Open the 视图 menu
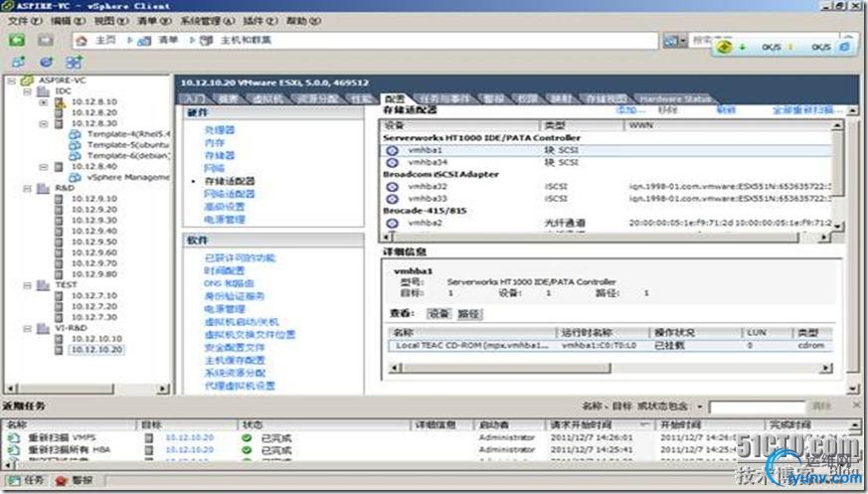 [x=111, y=21]
